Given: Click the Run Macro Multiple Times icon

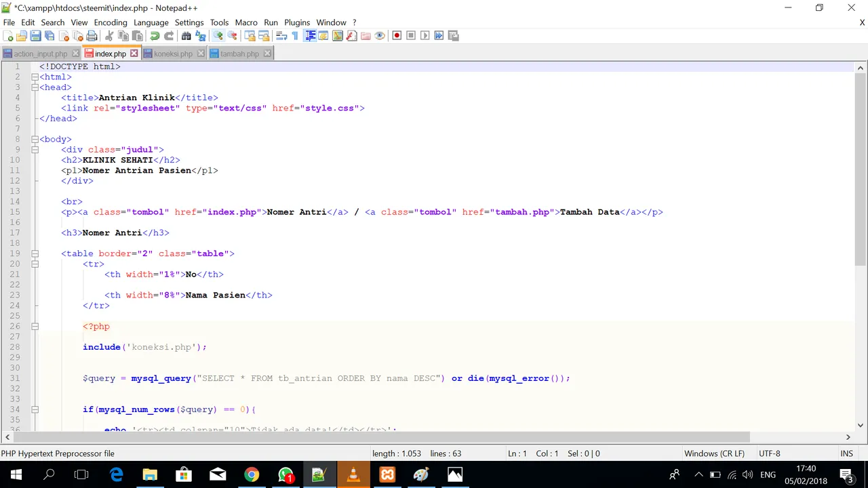Looking at the screenshot, I should 439,36.
